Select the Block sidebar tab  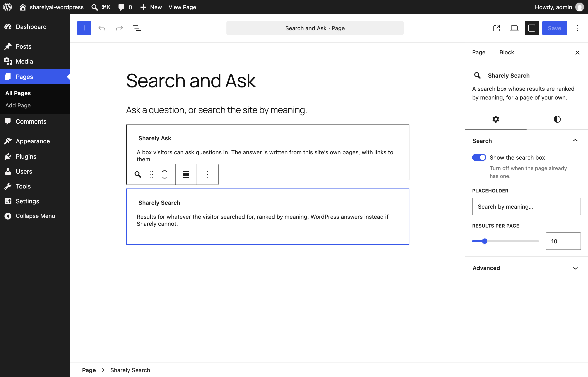click(506, 52)
